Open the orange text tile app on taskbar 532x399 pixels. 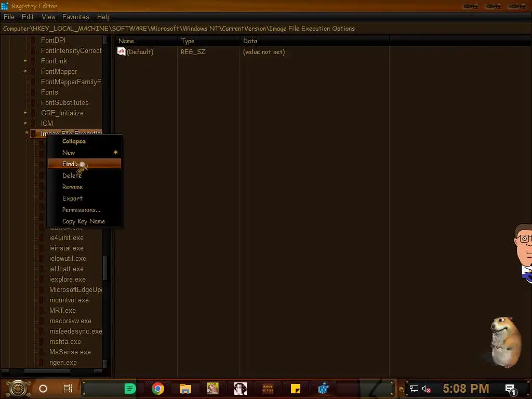pos(268,389)
